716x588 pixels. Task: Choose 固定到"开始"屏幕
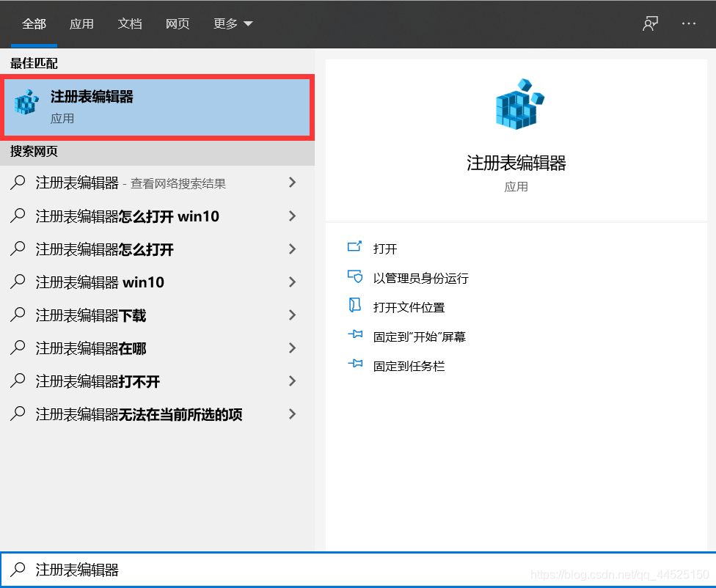click(x=419, y=337)
